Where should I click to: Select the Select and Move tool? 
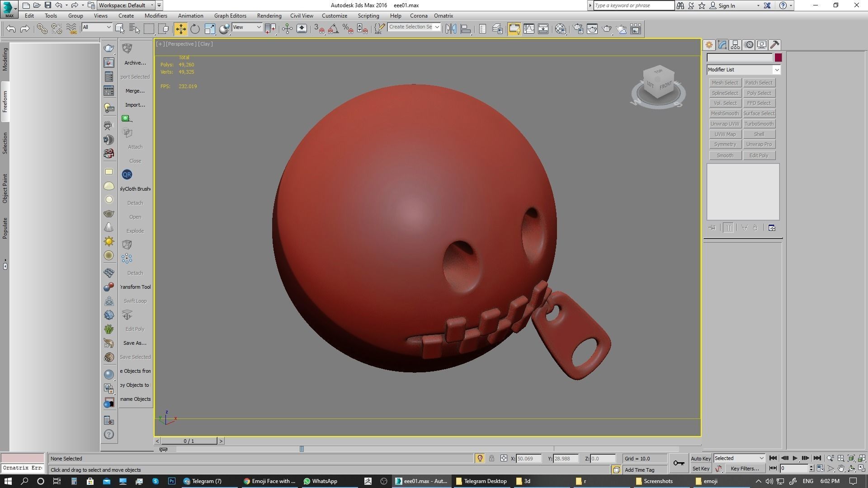180,29
